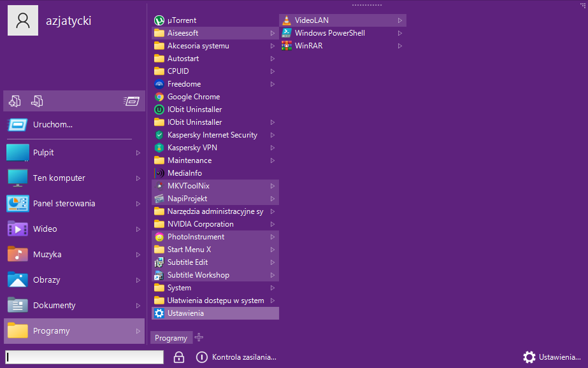Expand the WinRAR submenu arrow

coord(400,46)
